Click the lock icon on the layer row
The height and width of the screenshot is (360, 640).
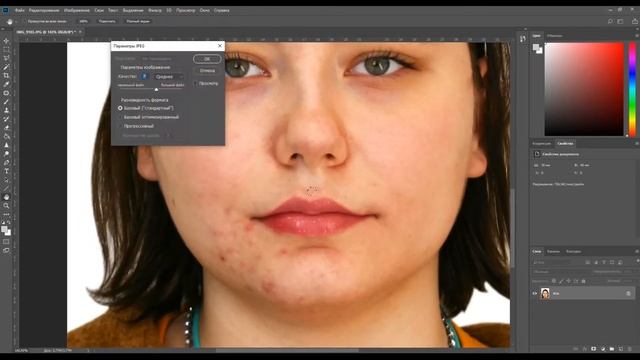pos(628,293)
